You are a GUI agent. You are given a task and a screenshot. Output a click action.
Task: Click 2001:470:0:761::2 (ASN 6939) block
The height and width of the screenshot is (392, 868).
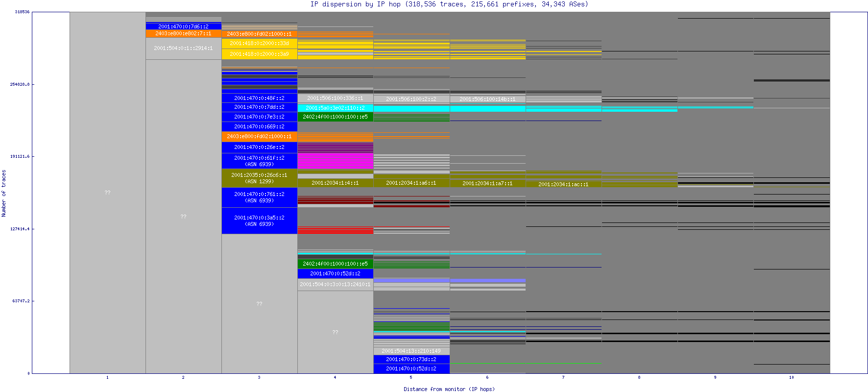pos(259,197)
